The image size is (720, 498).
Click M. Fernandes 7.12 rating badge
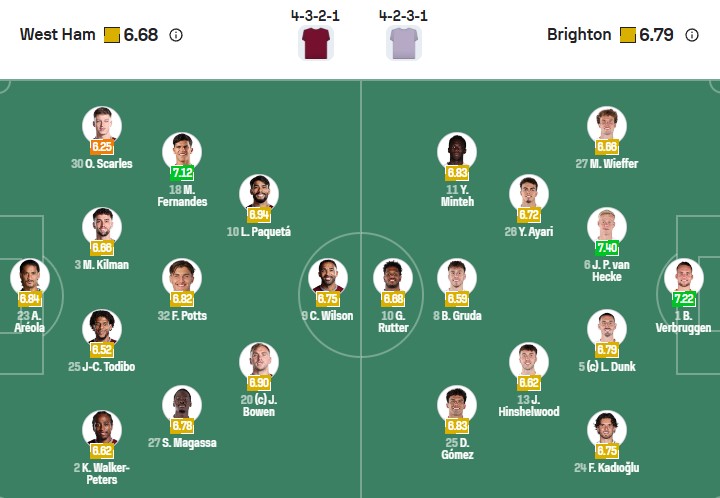181,173
